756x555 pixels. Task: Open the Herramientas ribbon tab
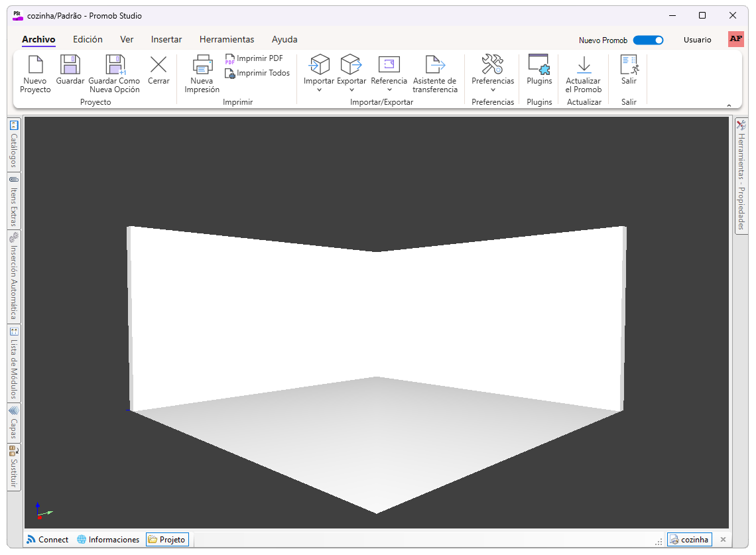click(x=227, y=40)
